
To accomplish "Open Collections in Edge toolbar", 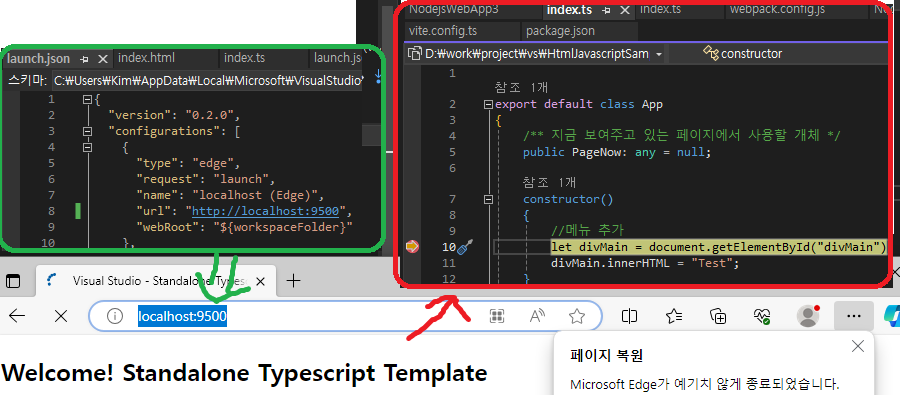I will click(x=718, y=316).
